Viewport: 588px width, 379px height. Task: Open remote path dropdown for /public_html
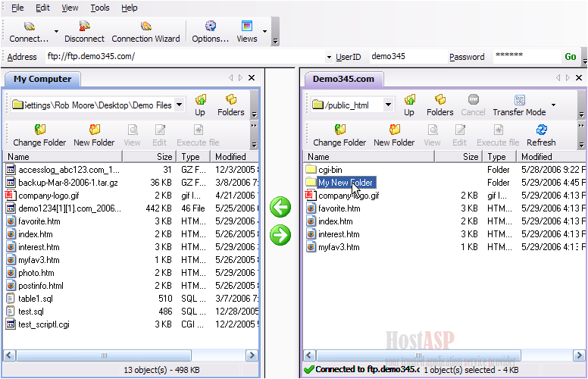click(388, 105)
